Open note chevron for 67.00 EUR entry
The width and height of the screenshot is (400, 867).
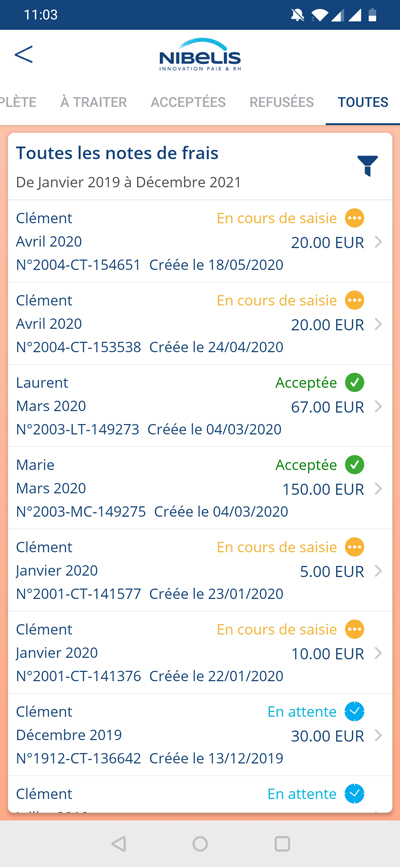coord(378,407)
